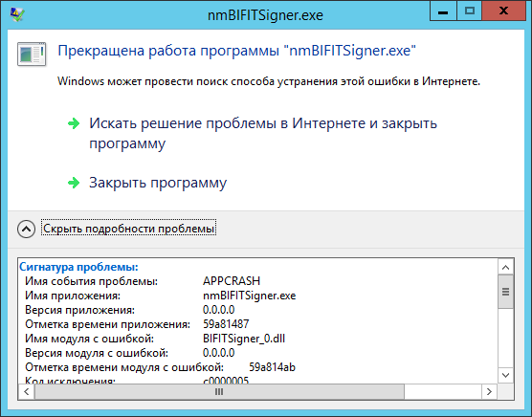This screenshot has height=417, width=532.
Task: Click application name value 'nmBIFITSigner.exe'
Action: [250, 296]
